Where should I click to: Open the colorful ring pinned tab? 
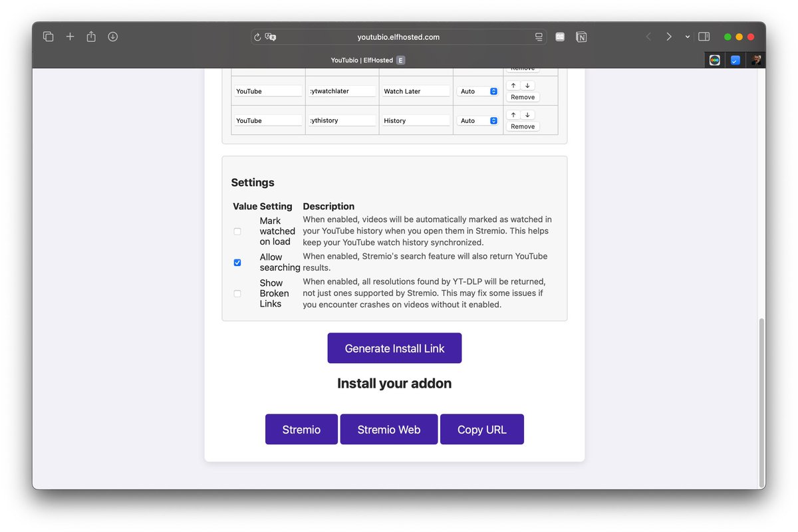pyautogui.click(x=714, y=60)
